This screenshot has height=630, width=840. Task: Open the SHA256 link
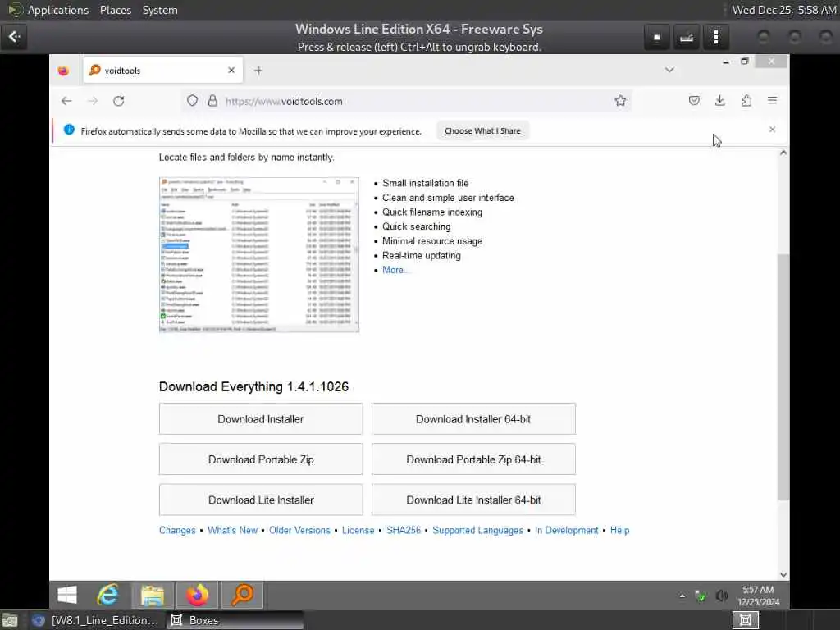[404, 530]
